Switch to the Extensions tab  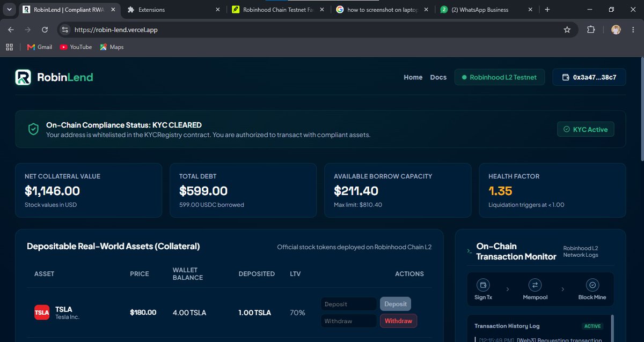coord(174,10)
